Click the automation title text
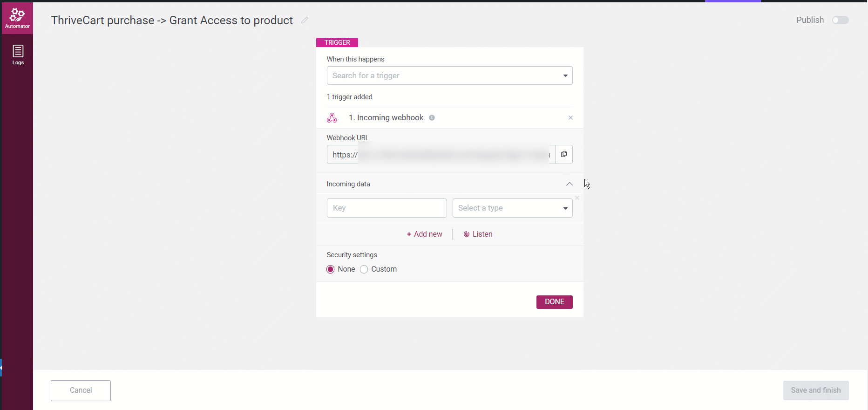The height and width of the screenshot is (410, 868). pos(172,20)
